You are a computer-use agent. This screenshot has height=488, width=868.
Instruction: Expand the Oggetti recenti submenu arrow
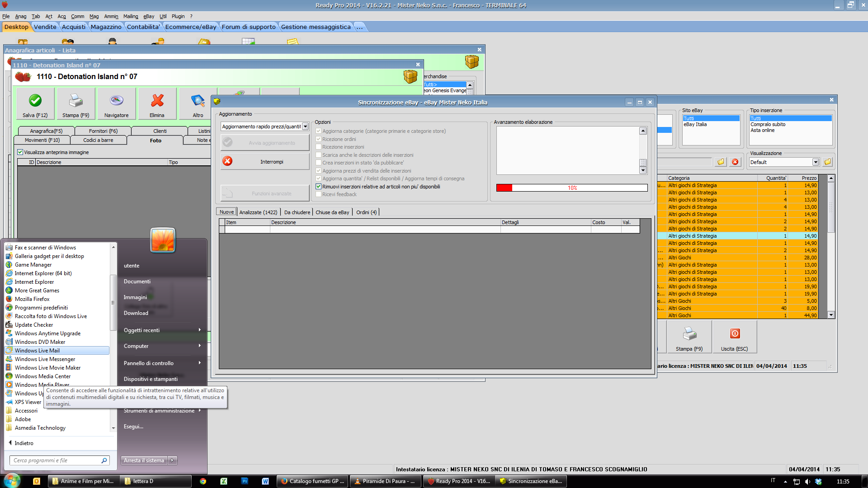coord(199,330)
